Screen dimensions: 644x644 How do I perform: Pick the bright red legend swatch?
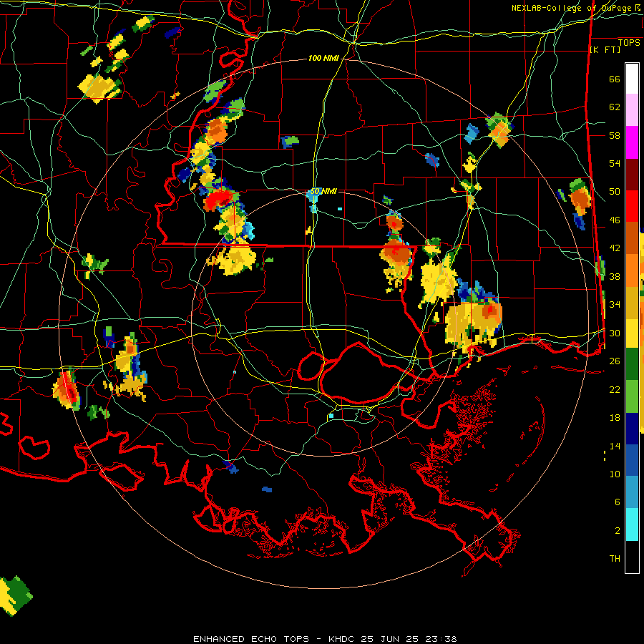click(x=632, y=206)
